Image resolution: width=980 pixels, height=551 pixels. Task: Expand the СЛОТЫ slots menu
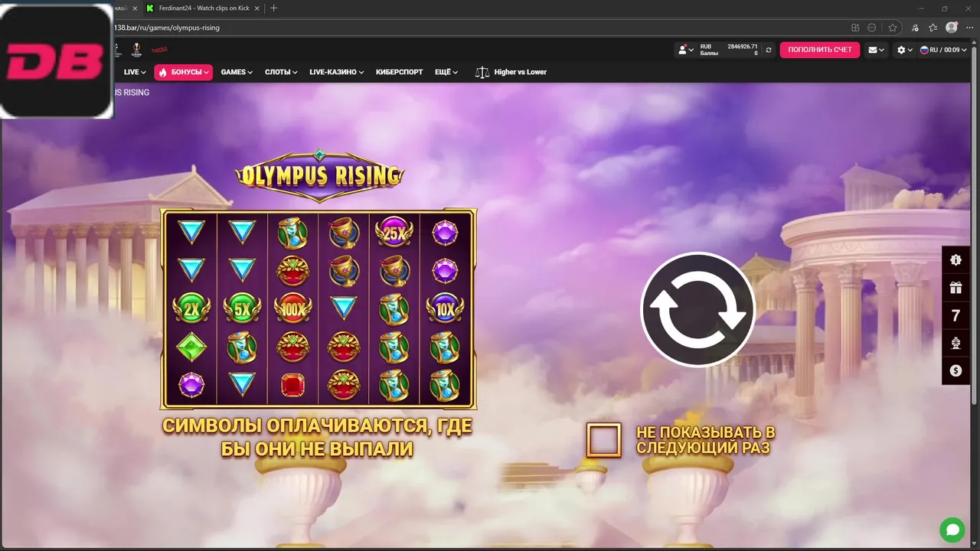[281, 72]
